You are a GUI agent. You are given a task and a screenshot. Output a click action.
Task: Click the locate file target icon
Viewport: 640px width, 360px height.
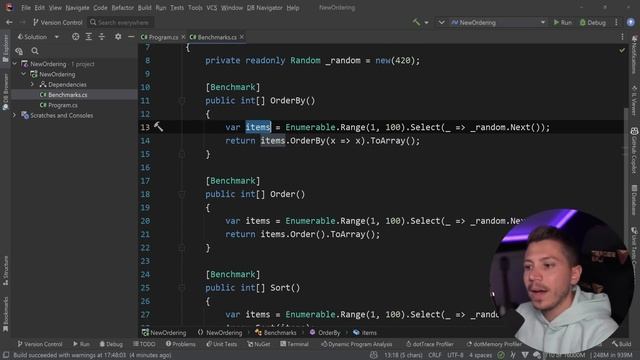[76, 37]
